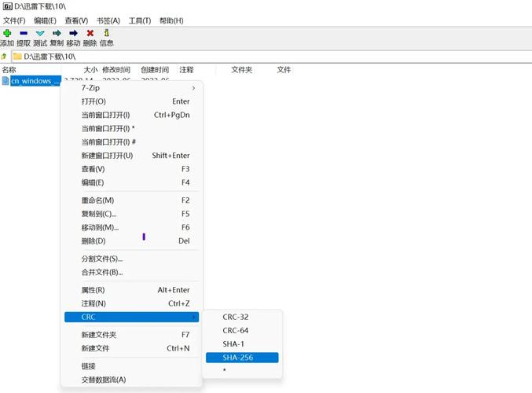Pick the * all-hashes submenu entry
This screenshot has height=393, width=532.
[242, 369]
